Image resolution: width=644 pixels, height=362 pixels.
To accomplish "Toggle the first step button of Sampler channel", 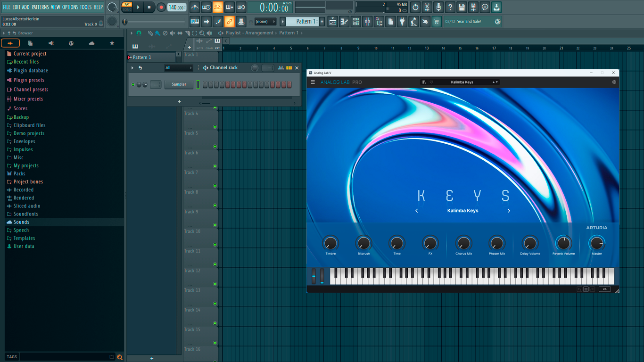I will pos(205,84).
